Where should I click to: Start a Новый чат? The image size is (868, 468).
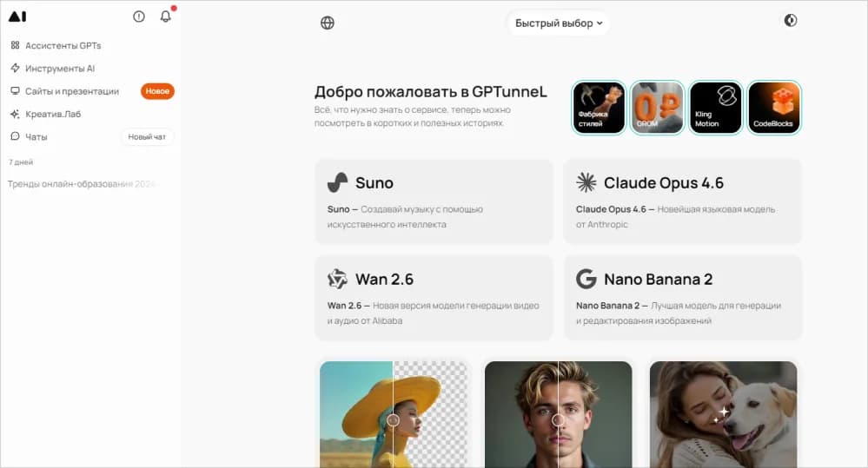(x=147, y=136)
